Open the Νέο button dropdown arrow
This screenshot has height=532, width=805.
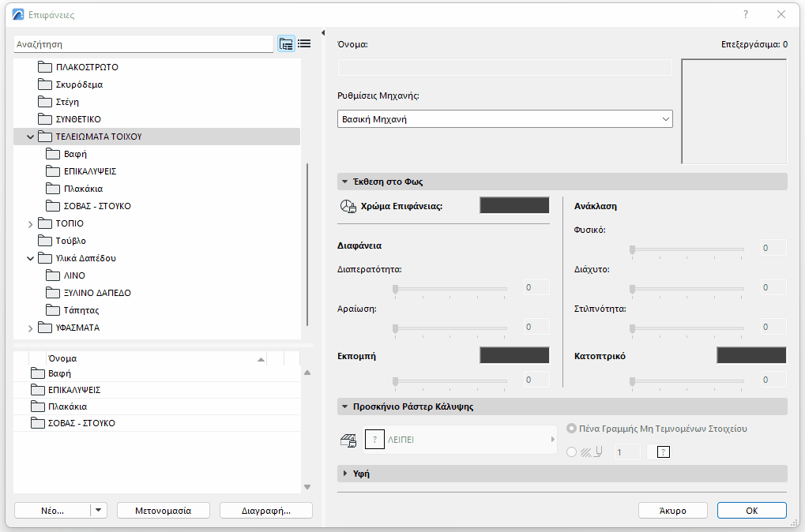98,511
